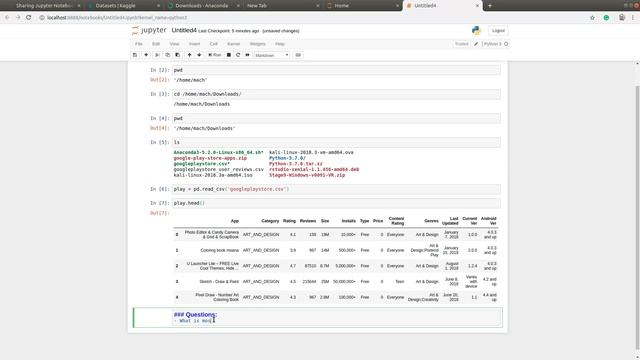
Task: Open the Insert menu
Action: (194, 44)
